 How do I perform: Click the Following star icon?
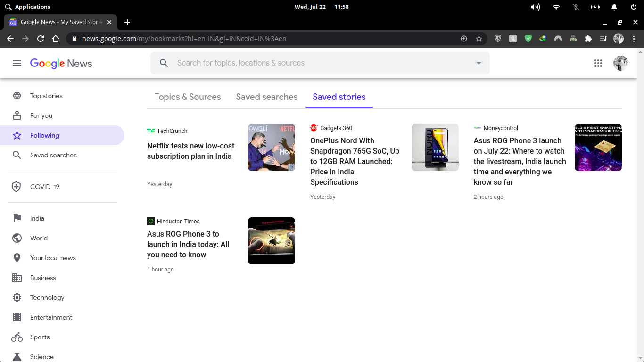pos(17,135)
